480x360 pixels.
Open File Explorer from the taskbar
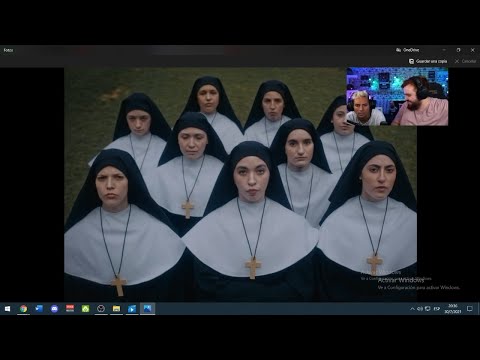pyautogui.click(x=116, y=309)
